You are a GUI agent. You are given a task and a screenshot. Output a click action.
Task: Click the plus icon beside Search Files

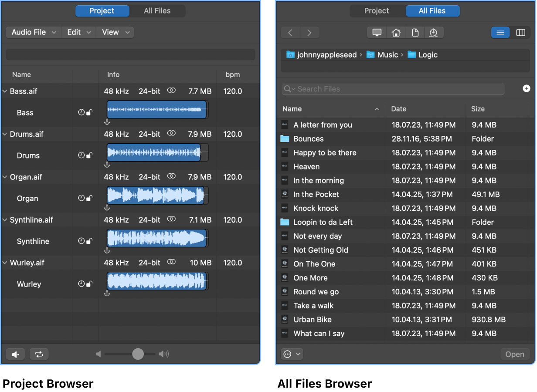[x=527, y=88]
